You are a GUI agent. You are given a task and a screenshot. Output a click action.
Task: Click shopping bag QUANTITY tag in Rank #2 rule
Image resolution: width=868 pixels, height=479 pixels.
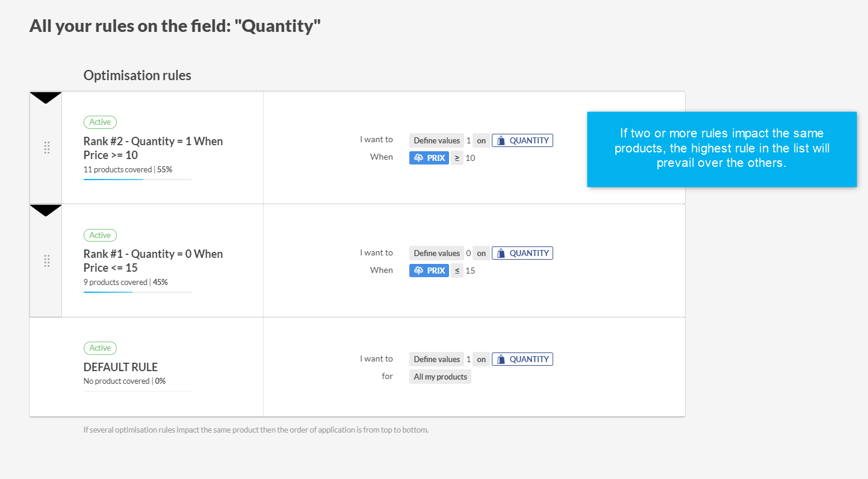tap(522, 140)
